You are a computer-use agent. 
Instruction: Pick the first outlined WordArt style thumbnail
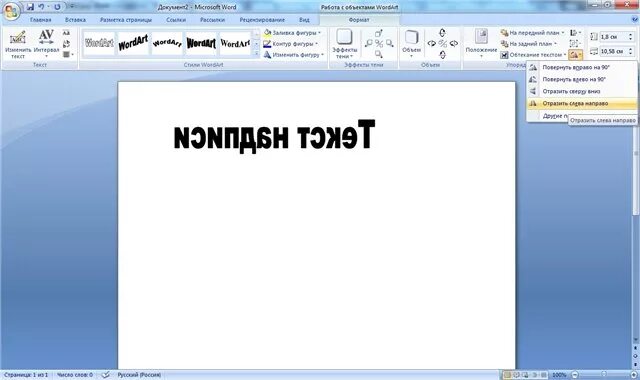pyautogui.click(x=99, y=43)
